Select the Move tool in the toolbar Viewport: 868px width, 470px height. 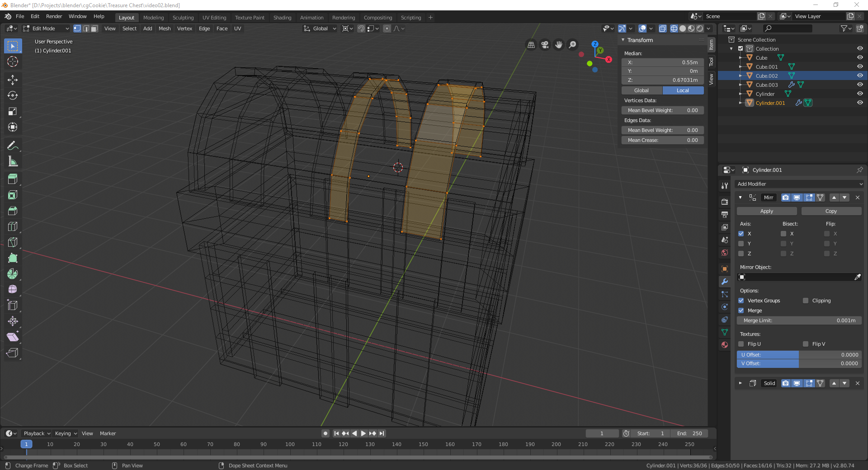tap(13, 80)
